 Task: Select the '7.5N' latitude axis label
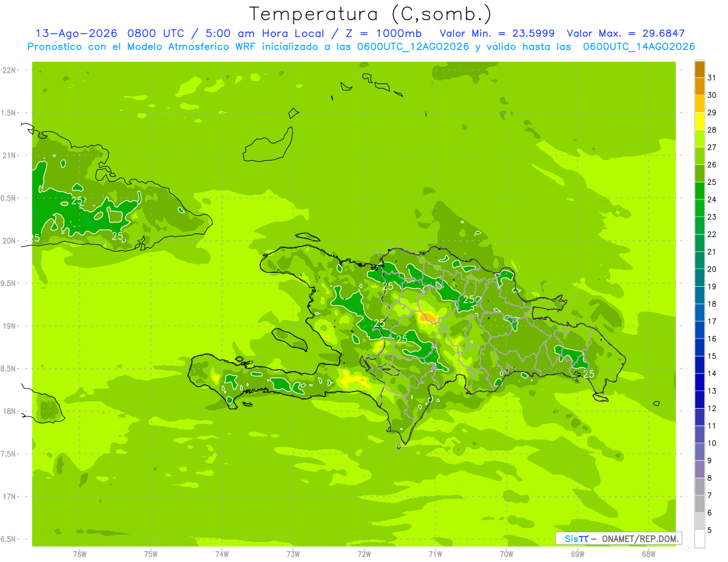8,454
